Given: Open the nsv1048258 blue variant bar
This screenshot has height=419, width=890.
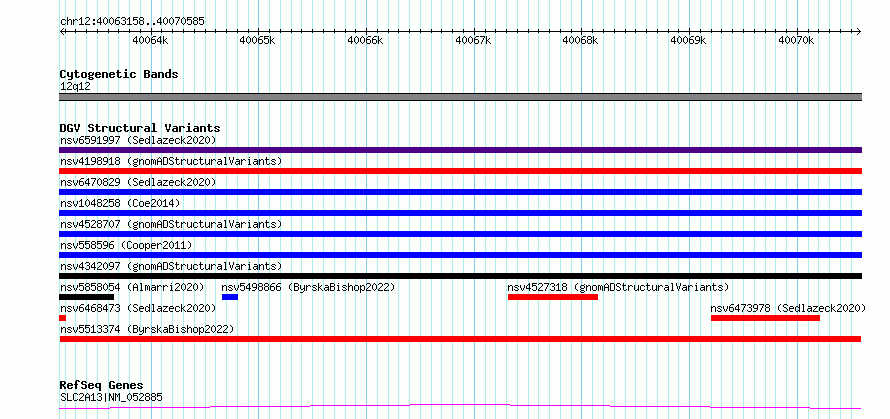Looking at the screenshot, I should click(460, 213).
